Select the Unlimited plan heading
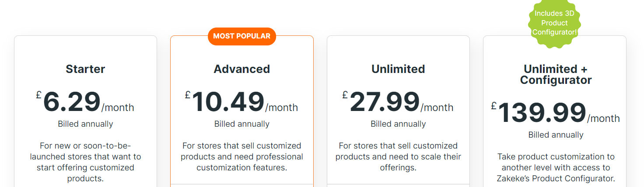The image size is (644, 187). [x=398, y=69]
